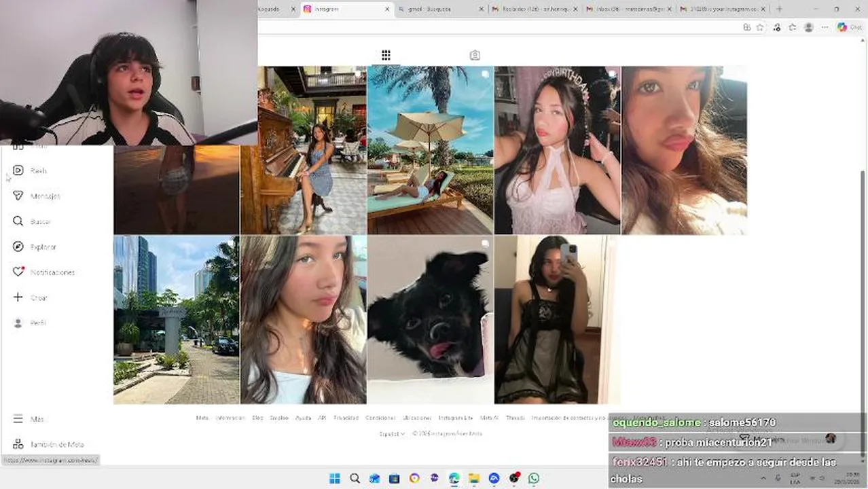
Task: Open the birthday headband photo post
Action: pyautogui.click(x=558, y=150)
